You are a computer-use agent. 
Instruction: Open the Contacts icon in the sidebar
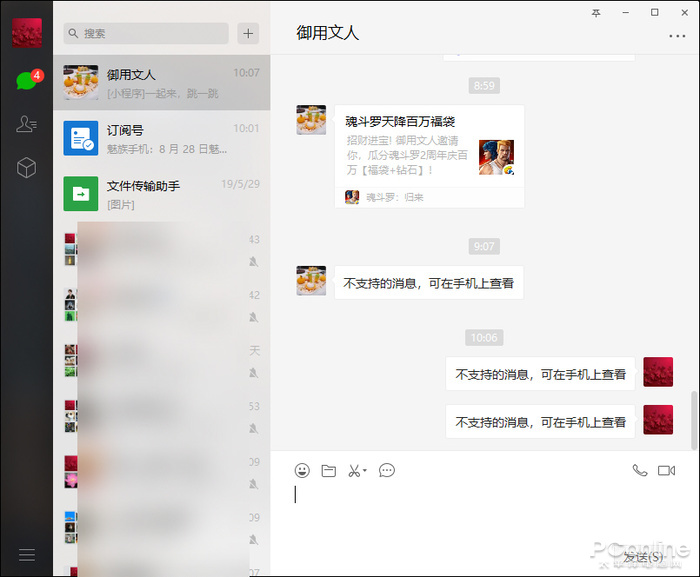pyautogui.click(x=26, y=124)
